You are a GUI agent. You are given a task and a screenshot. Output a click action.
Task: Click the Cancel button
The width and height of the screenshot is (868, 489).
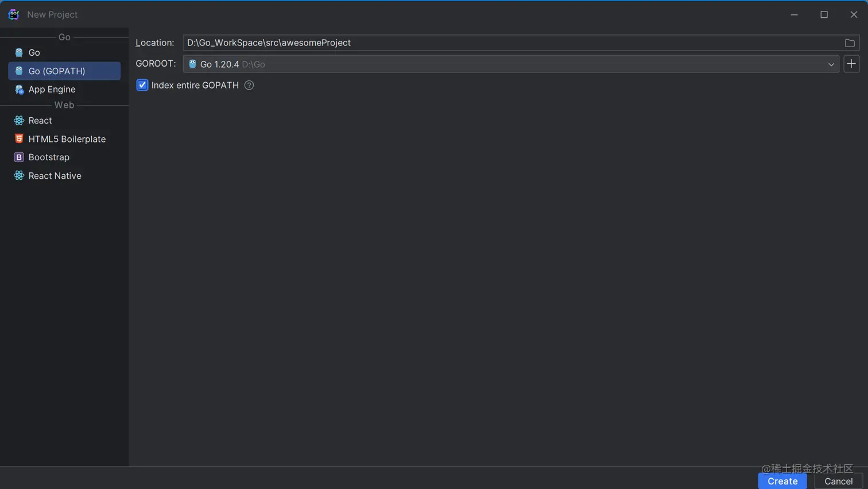point(838,481)
